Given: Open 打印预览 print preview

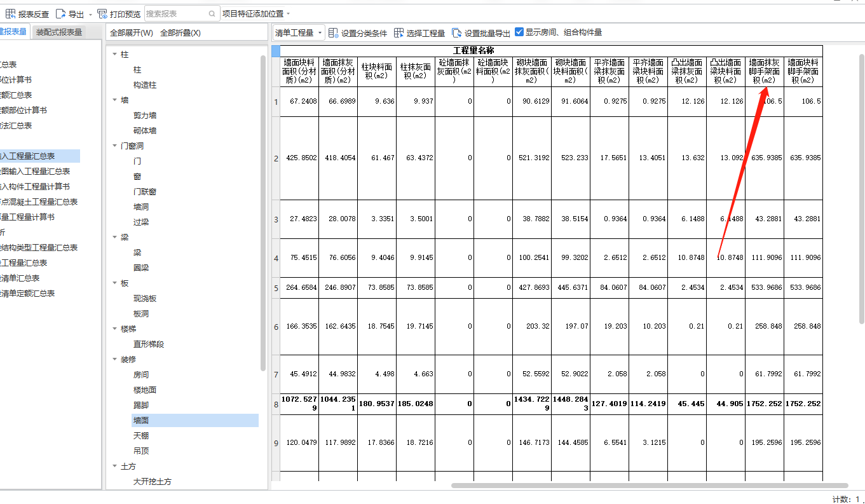Looking at the screenshot, I should 119,13.
